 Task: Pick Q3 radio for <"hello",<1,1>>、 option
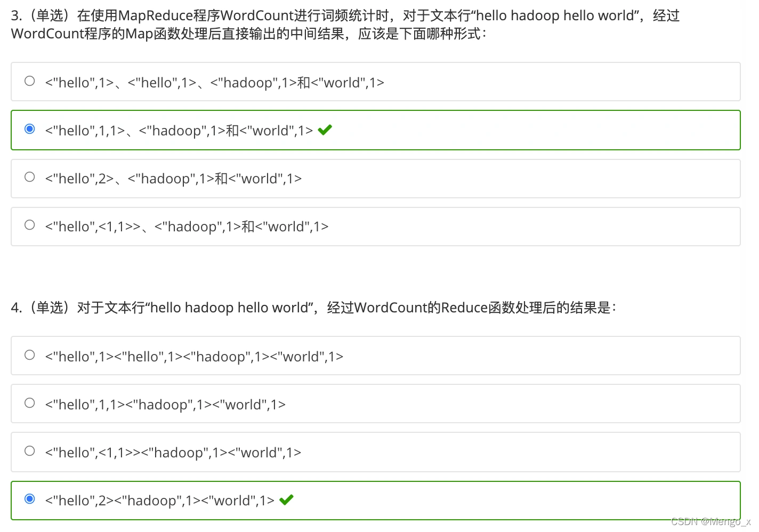pos(30,225)
